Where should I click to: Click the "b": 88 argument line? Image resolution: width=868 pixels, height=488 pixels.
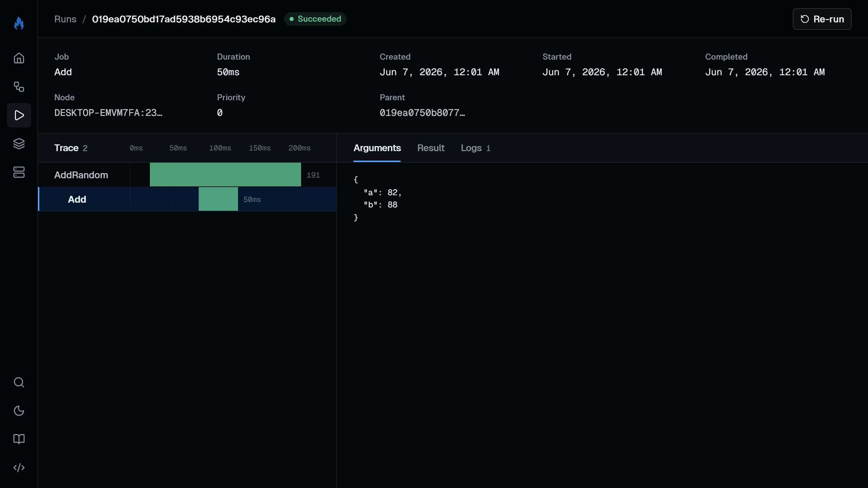pyautogui.click(x=380, y=205)
